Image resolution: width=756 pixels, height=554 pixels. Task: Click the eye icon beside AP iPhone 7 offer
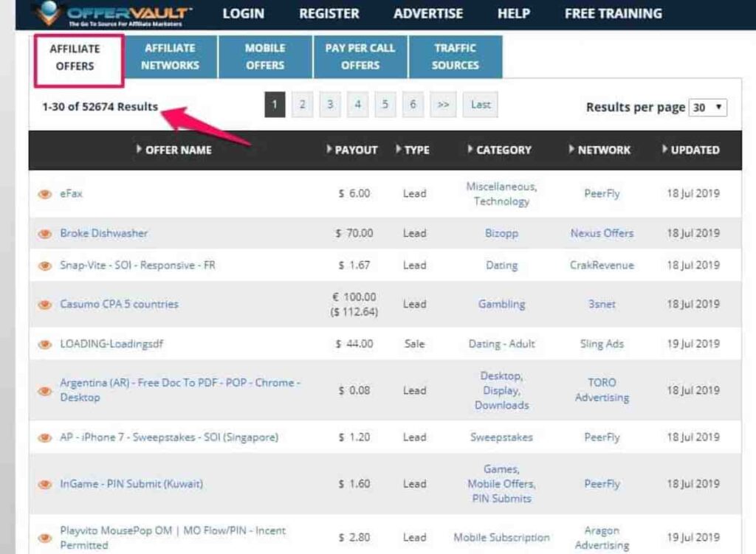(x=45, y=437)
